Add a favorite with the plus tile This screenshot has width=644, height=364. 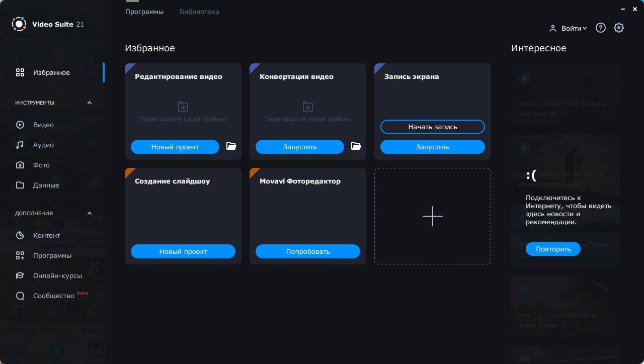433,216
